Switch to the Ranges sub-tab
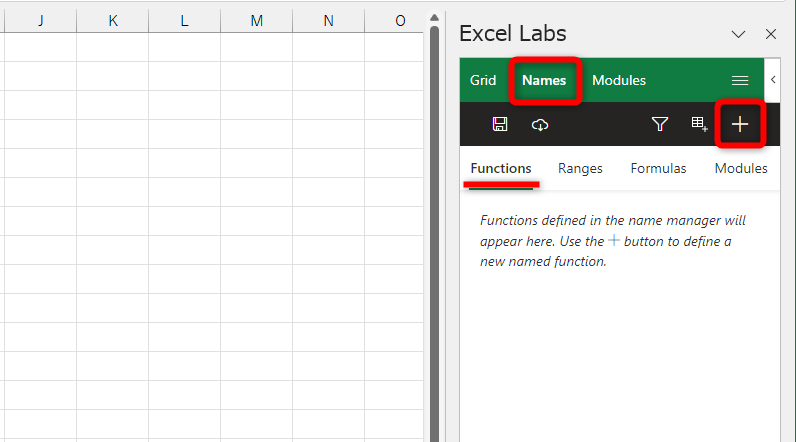The image size is (796, 442). tap(580, 168)
